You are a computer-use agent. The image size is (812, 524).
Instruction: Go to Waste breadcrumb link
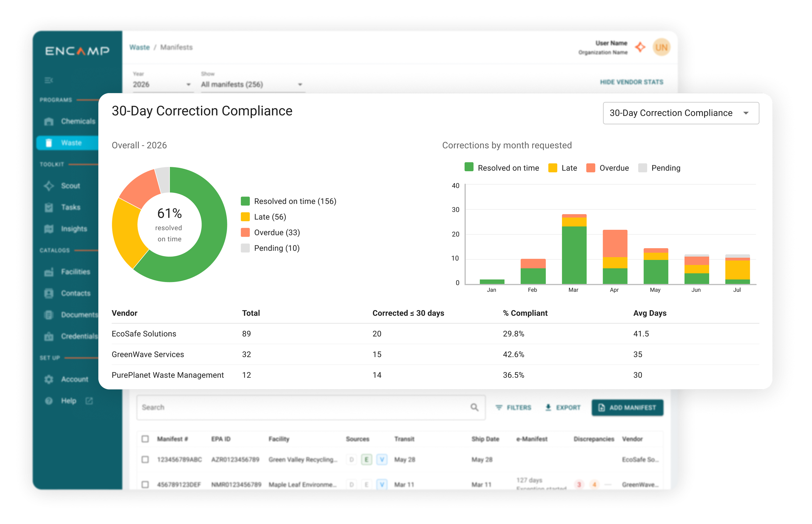coord(140,47)
